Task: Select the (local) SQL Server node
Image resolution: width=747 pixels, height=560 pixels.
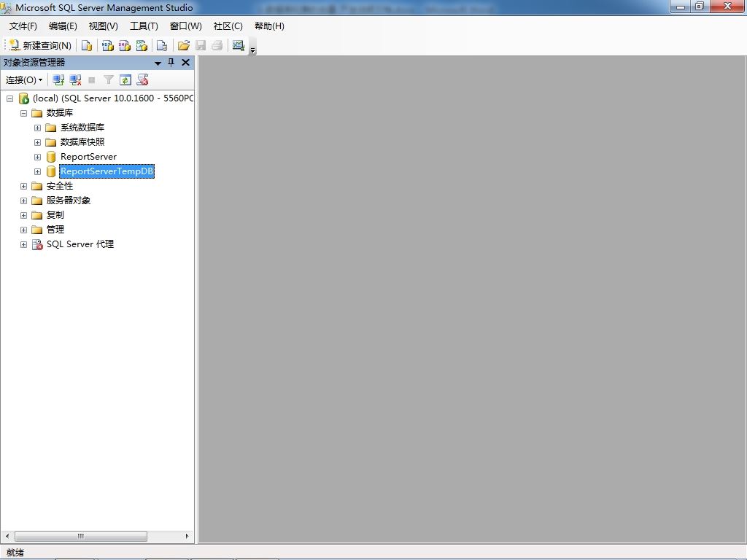Action: (113, 98)
